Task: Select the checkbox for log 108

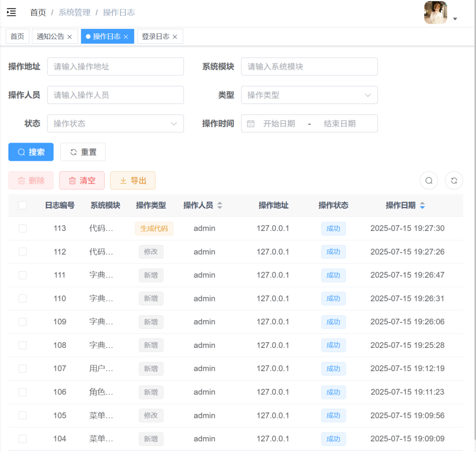Action: [23, 345]
